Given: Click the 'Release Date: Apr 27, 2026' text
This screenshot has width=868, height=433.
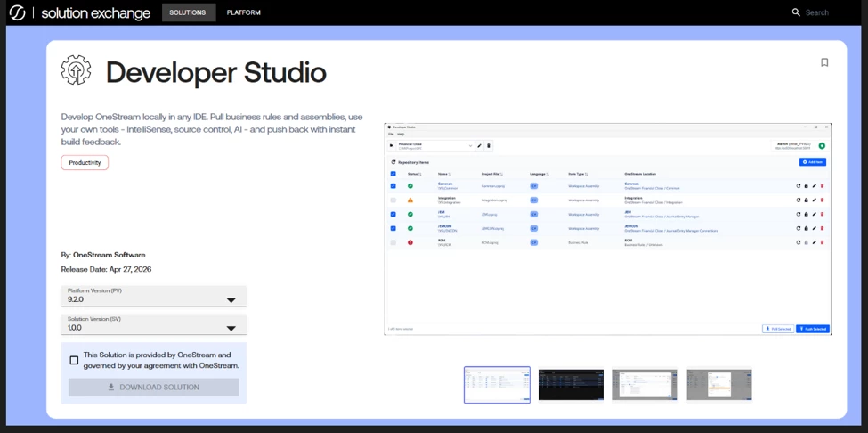Looking at the screenshot, I should coord(106,269).
